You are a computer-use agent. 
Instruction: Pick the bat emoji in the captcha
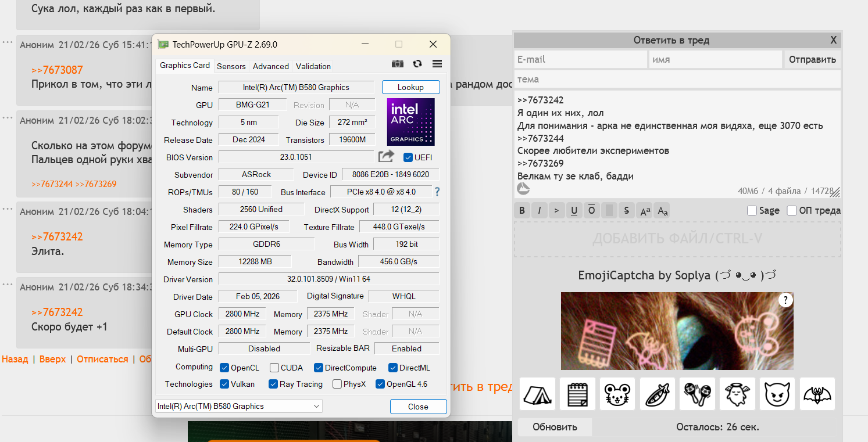pos(817,394)
